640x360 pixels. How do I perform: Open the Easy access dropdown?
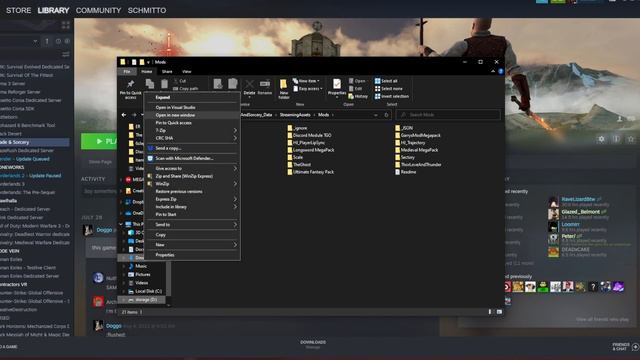point(308,89)
